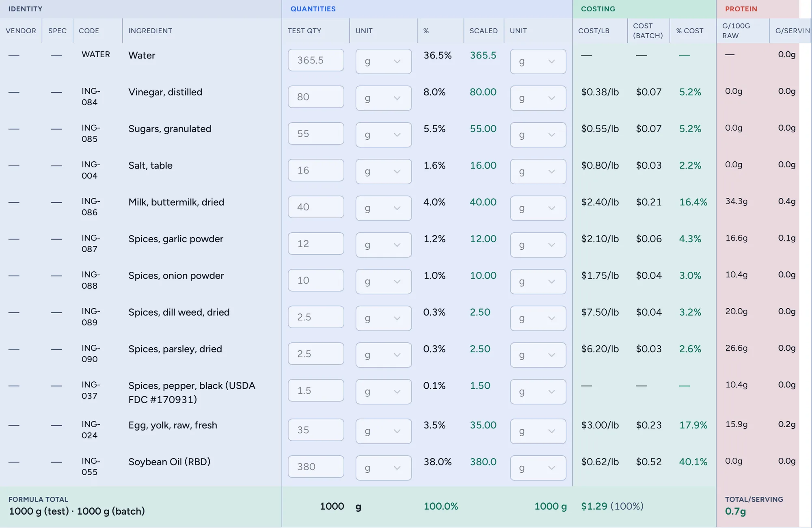This screenshot has height=528, width=812.
Task: Open the test unit dropdown for black pepper
Action: 383,392
